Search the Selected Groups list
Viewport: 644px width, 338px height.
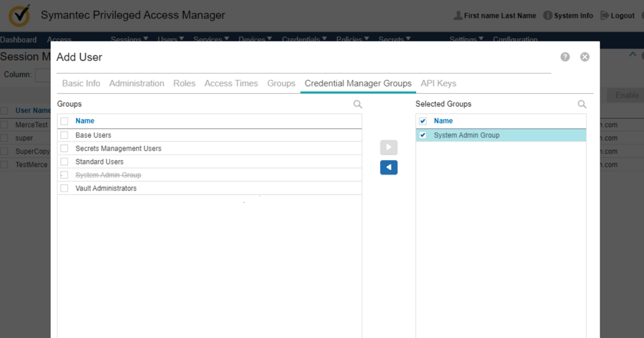click(x=582, y=105)
